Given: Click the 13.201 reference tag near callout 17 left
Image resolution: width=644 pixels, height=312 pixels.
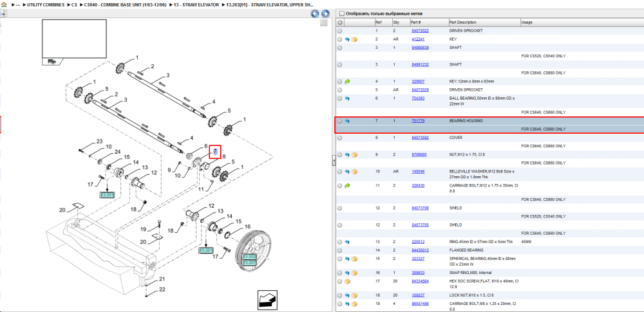Looking at the screenshot, I should pyautogui.click(x=107, y=194).
